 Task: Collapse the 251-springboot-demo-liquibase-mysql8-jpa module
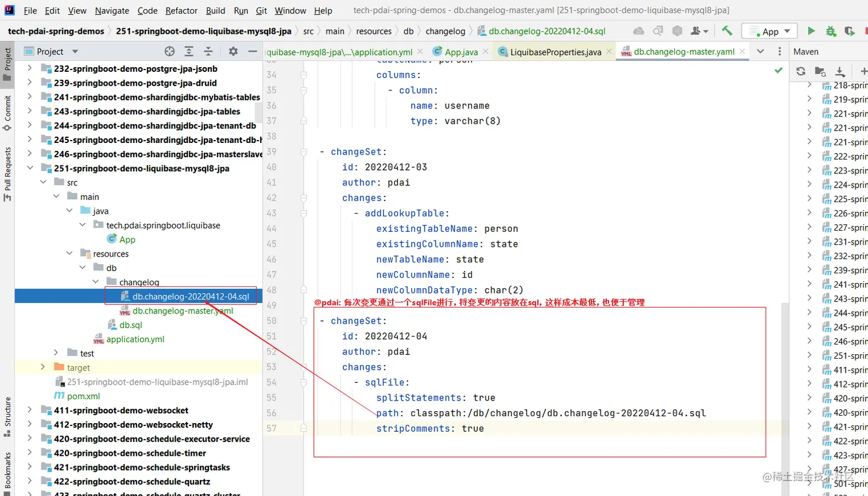[29, 168]
